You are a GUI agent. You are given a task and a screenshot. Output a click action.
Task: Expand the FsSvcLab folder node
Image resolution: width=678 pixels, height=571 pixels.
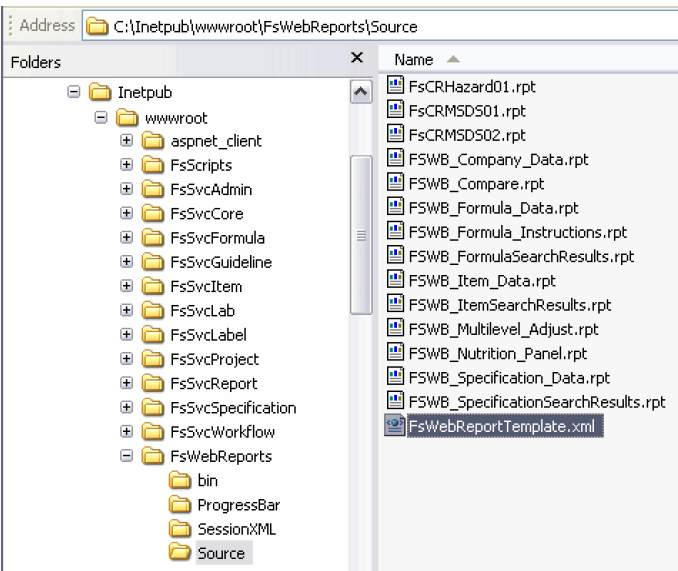click(x=126, y=310)
